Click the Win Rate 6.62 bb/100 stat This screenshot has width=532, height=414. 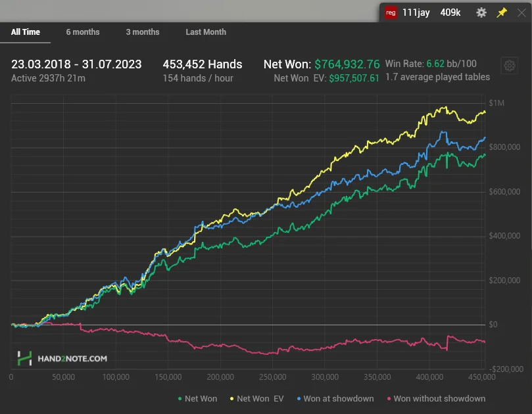[x=431, y=64]
